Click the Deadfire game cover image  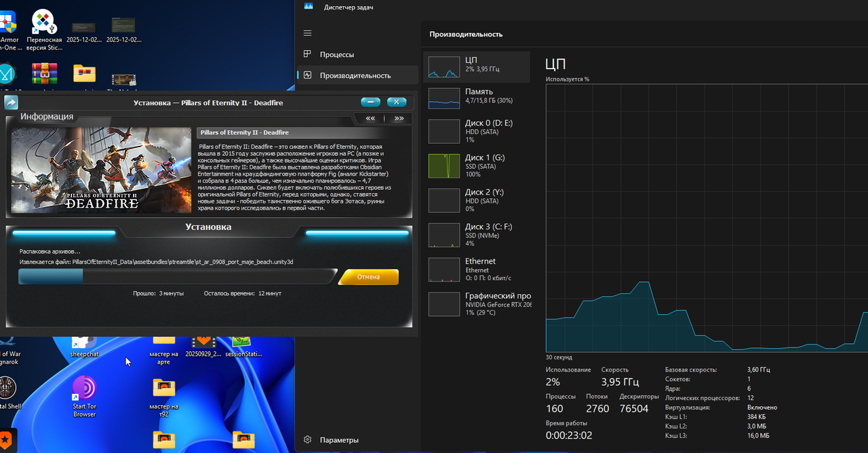pyautogui.click(x=102, y=170)
